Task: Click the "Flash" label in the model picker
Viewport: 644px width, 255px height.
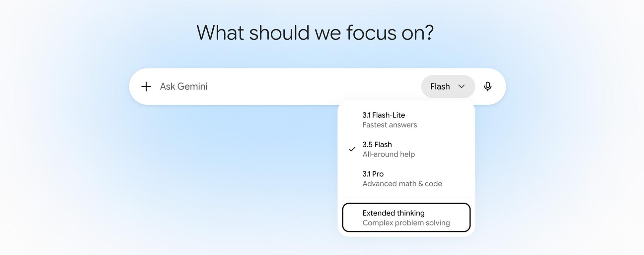Action: click(x=440, y=87)
